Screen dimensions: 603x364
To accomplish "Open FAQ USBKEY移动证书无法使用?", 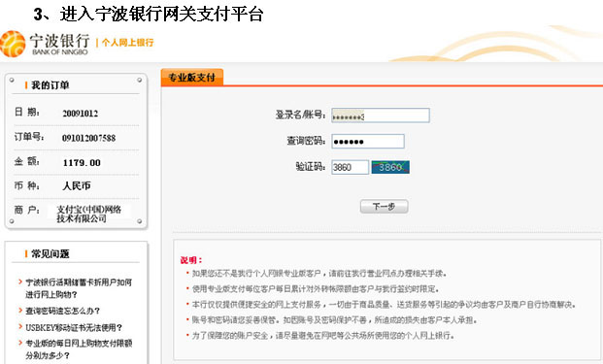I will 74,327.
